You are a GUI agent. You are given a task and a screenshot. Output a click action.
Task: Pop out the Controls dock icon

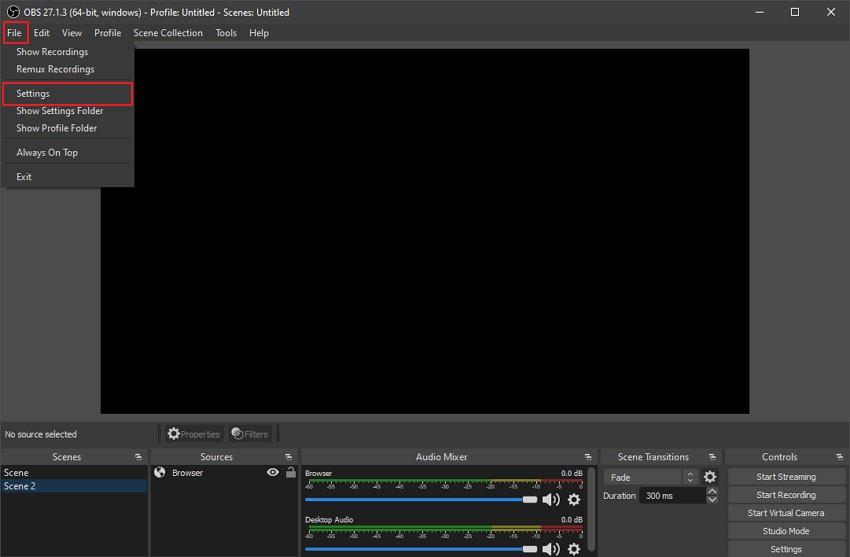coord(838,457)
